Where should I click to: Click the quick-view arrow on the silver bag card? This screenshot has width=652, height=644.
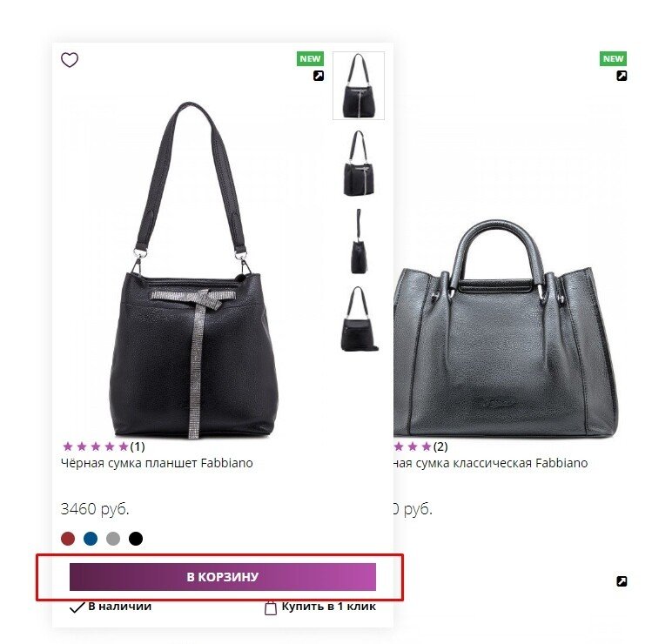click(622, 77)
